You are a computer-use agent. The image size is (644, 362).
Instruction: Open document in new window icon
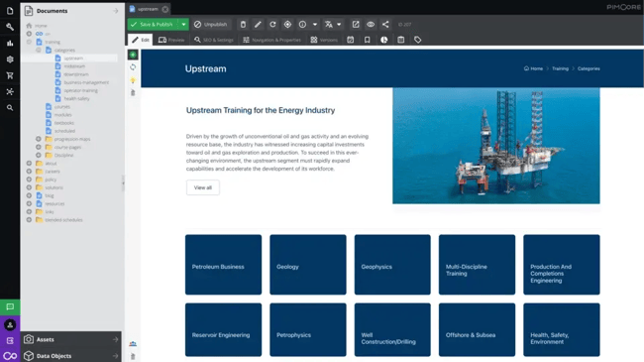356,24
